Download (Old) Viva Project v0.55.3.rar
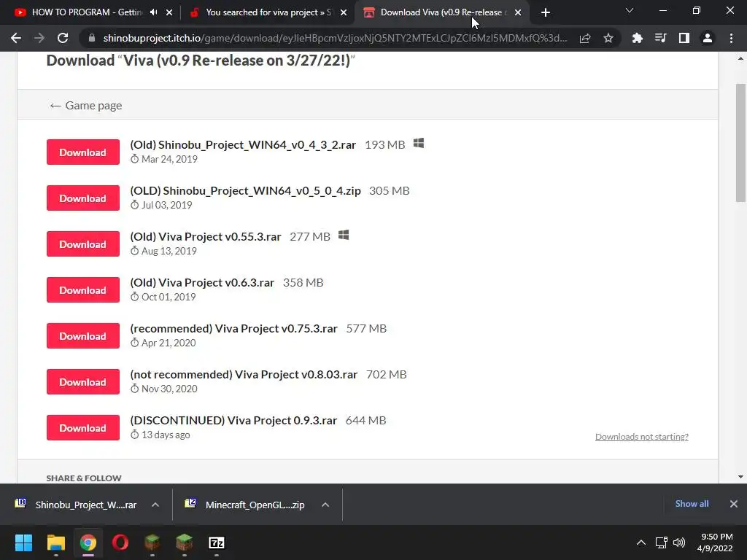Viewport: 747px width, 560px height. click(x=83, y=244)
